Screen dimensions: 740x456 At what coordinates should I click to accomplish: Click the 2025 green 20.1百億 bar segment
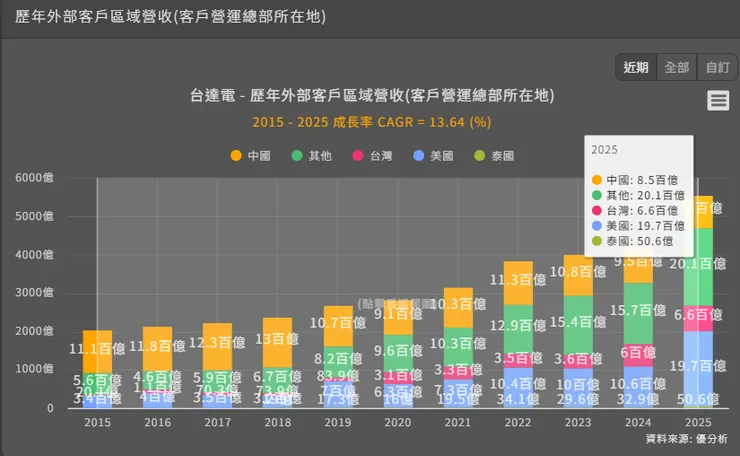click(698, 267)
